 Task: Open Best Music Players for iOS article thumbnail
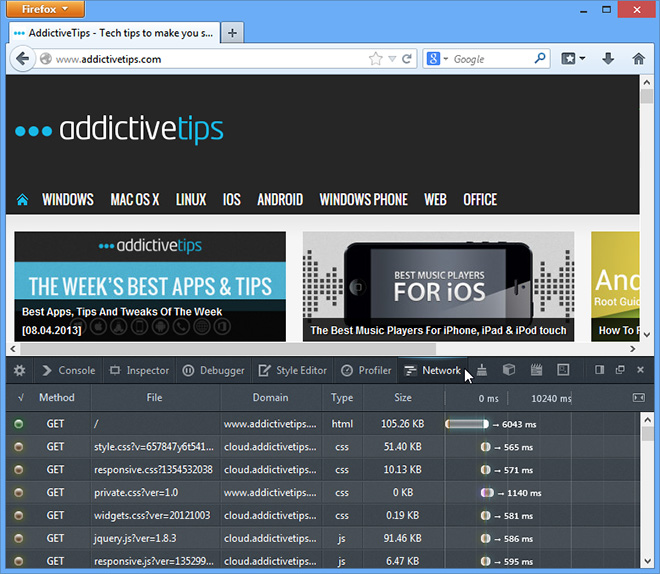pyautogui.click(x=438, y=286)
